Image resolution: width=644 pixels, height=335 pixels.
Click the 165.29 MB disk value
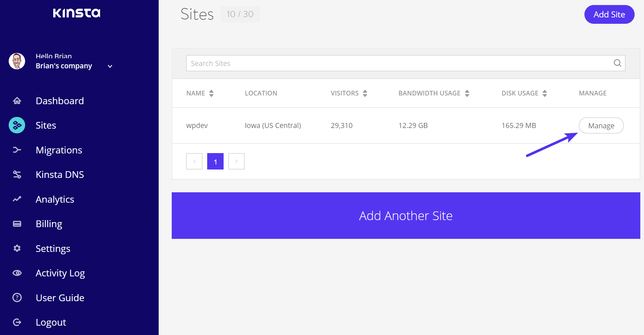[519, 126]
